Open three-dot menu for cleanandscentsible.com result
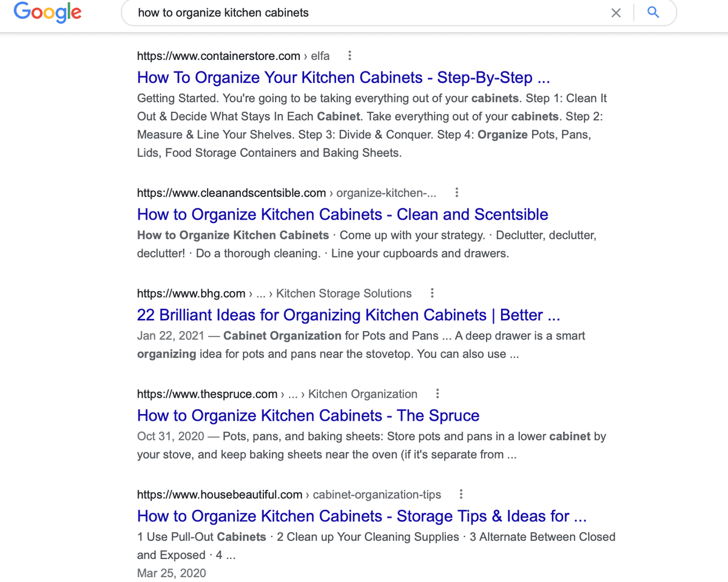This screenshot has width=728, height=582. pos(457,193)
